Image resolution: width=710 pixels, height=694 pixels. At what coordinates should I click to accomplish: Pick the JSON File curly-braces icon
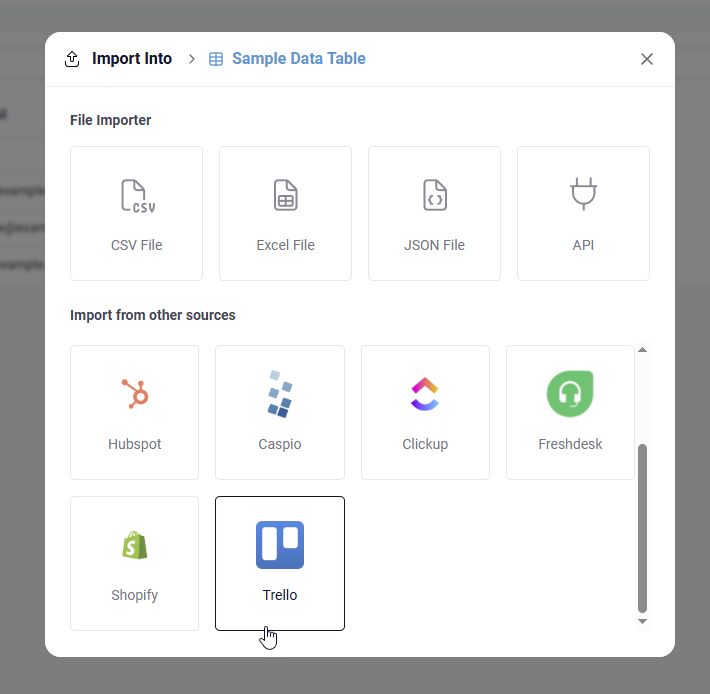(434, 195)
